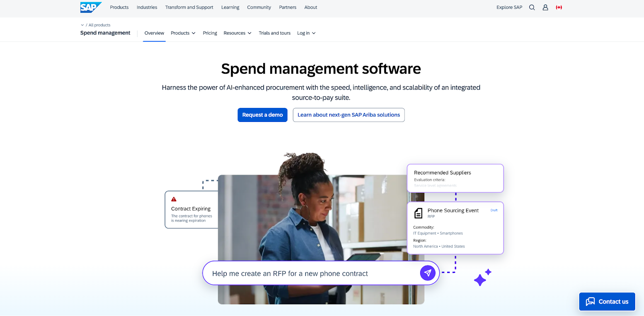Click Request a demo button
Screen dimensions: 644x316
click(x=262, y=115)
